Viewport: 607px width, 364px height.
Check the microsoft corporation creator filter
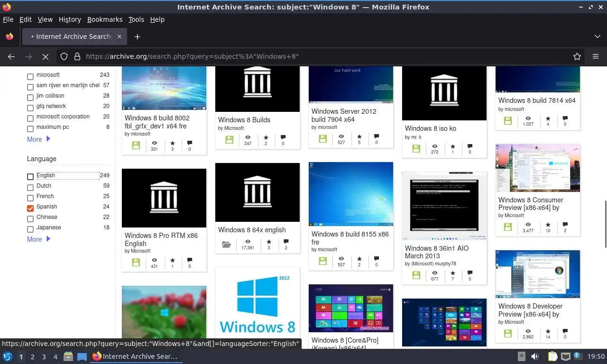point(30,118)
